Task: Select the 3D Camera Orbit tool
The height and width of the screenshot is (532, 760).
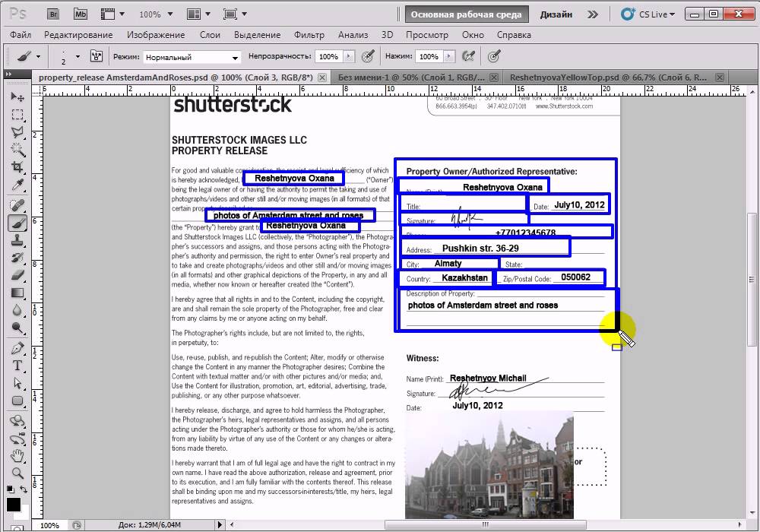Action: point(17,439)
